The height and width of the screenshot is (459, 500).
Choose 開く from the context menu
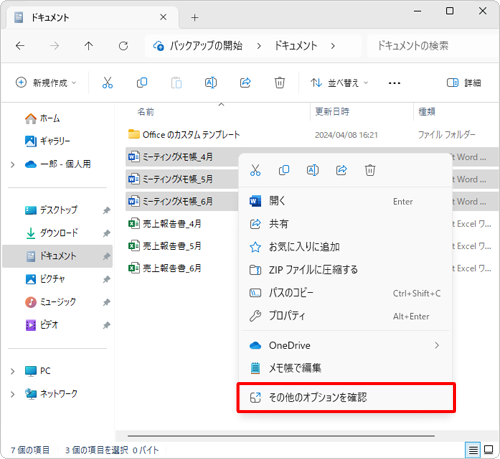coord(345,201)
